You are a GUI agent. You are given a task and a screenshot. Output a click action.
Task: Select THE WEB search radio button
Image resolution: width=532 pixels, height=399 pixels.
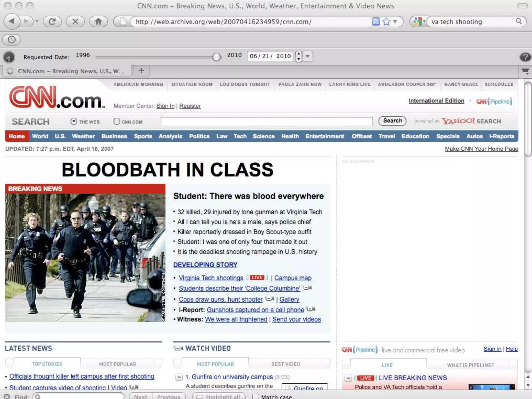pyautogui.click(x=74, y=121)
